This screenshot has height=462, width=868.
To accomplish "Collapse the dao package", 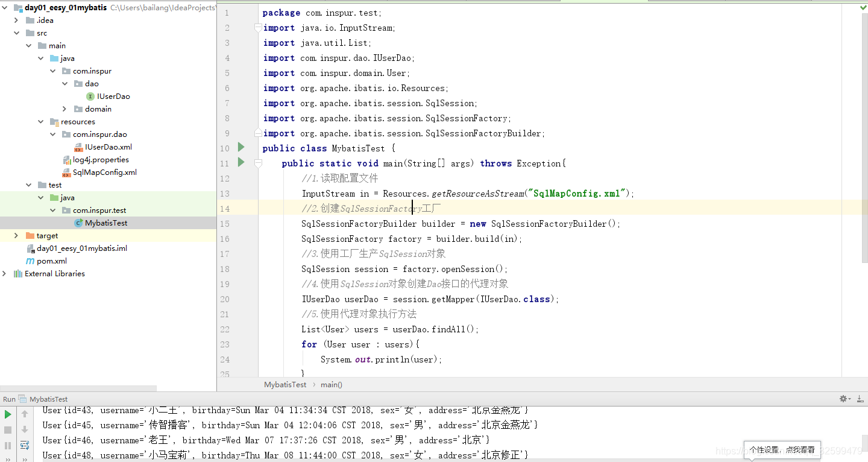I will click(64, 84).
